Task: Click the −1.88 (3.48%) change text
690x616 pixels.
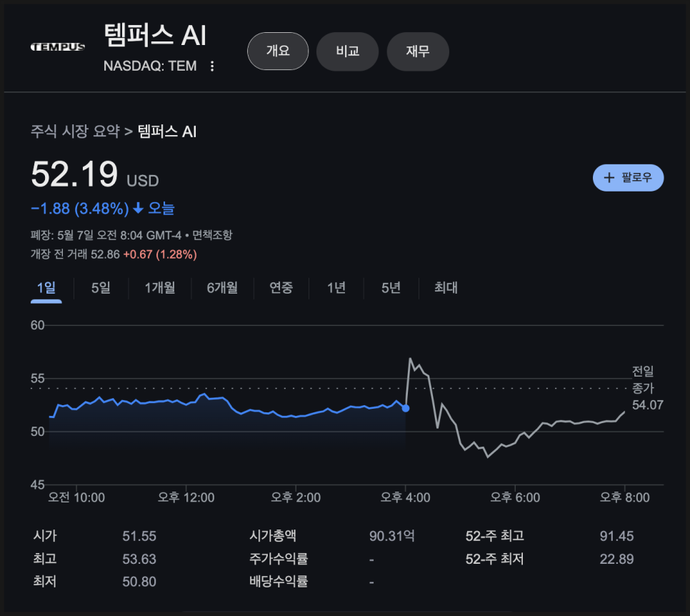Action: (x=80, y=208)
